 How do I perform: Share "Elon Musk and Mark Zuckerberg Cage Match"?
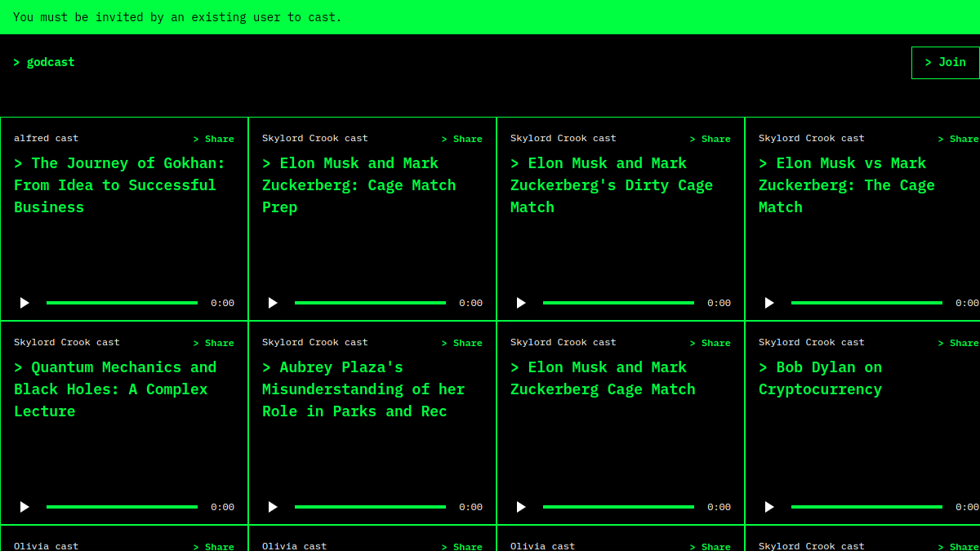pyautogui.click(x=710, y=343)
